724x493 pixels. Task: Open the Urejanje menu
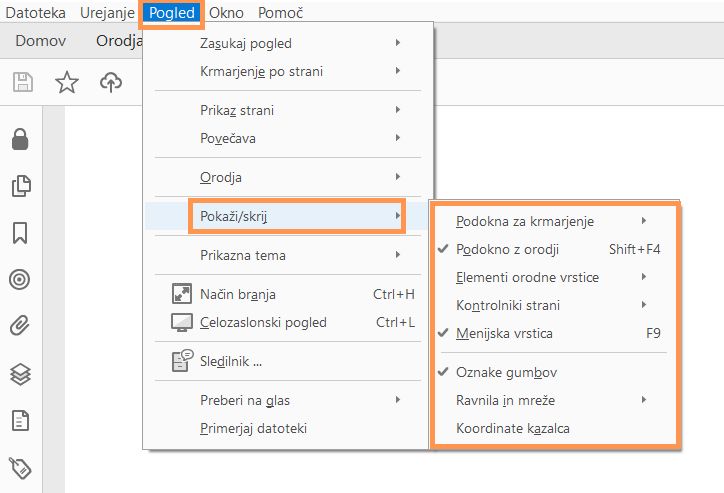(105, 13)
